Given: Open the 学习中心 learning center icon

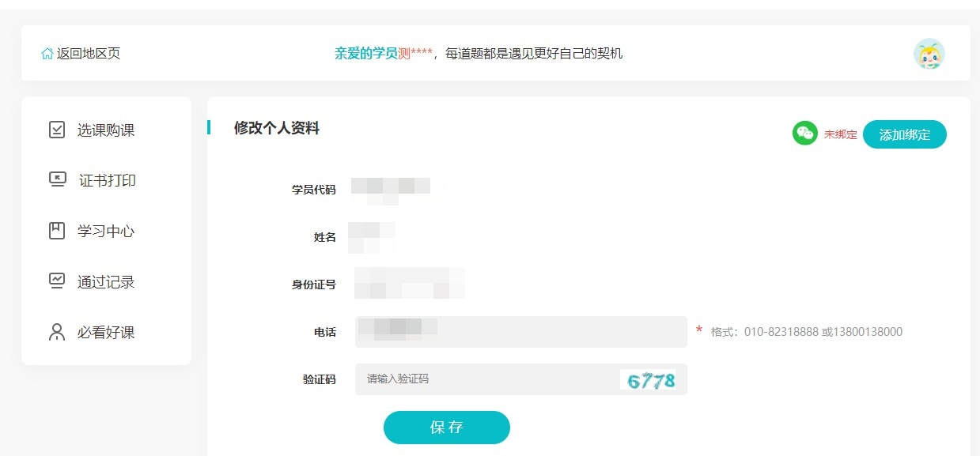Looking at the screenshot, I should (x=56, y=231).
